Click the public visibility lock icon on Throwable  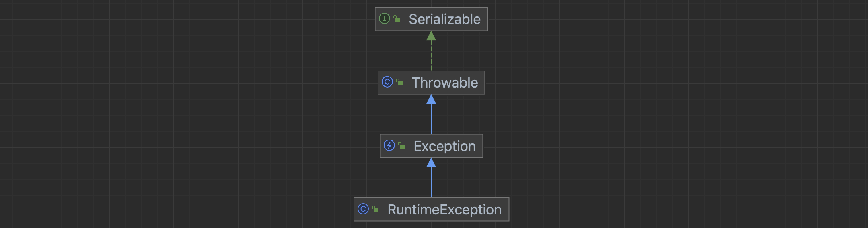(x=399, y=82)
